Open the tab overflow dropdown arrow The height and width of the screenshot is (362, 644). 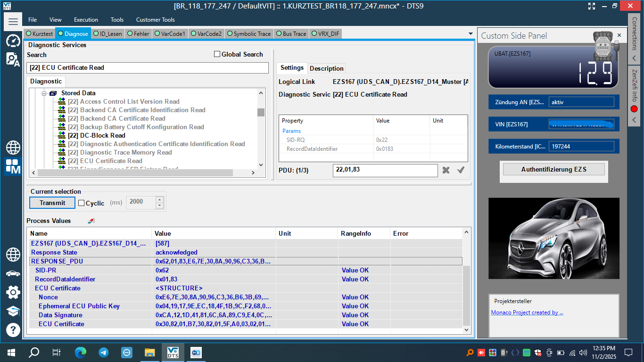click(471, 33)
